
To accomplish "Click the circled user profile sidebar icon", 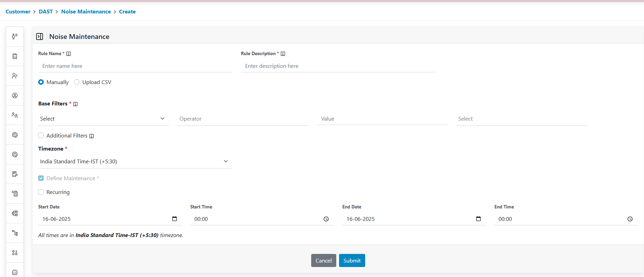I will click(15, 95).
